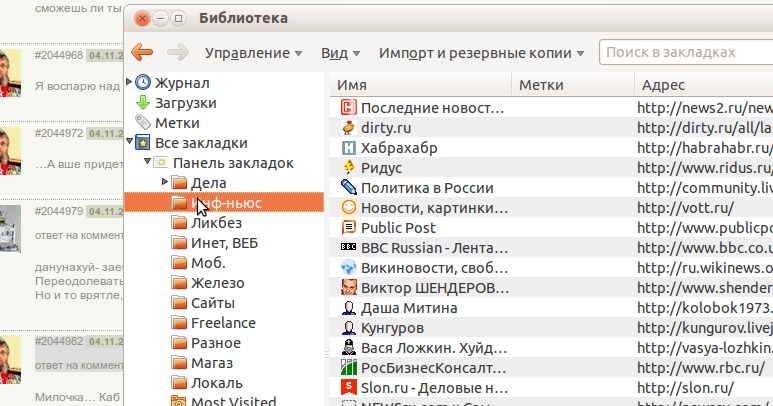Sort bookmarks by the Имя column

pos(421,85)
